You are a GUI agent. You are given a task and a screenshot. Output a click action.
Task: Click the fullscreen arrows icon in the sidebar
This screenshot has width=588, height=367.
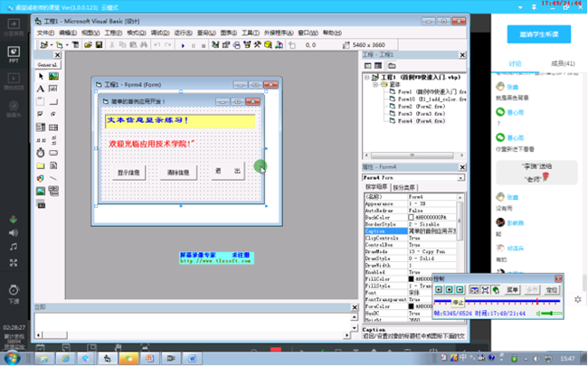[x=14, y=263]
